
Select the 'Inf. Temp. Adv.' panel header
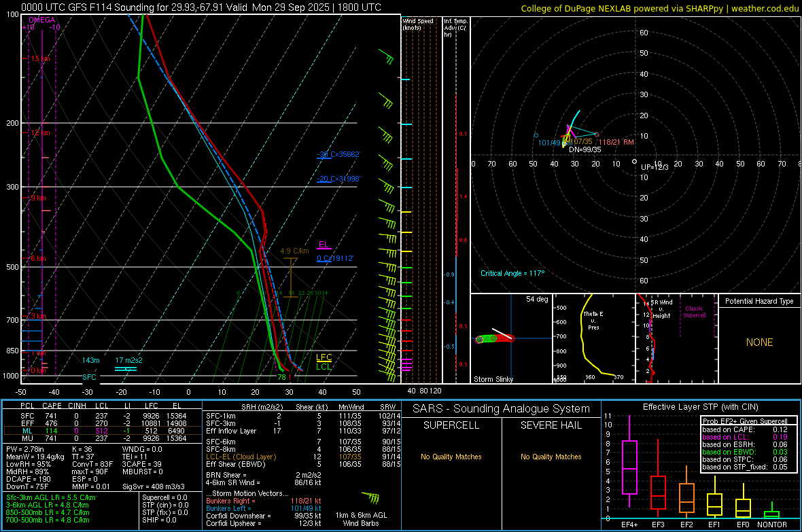pyautogui.click(x=455, y=28)
